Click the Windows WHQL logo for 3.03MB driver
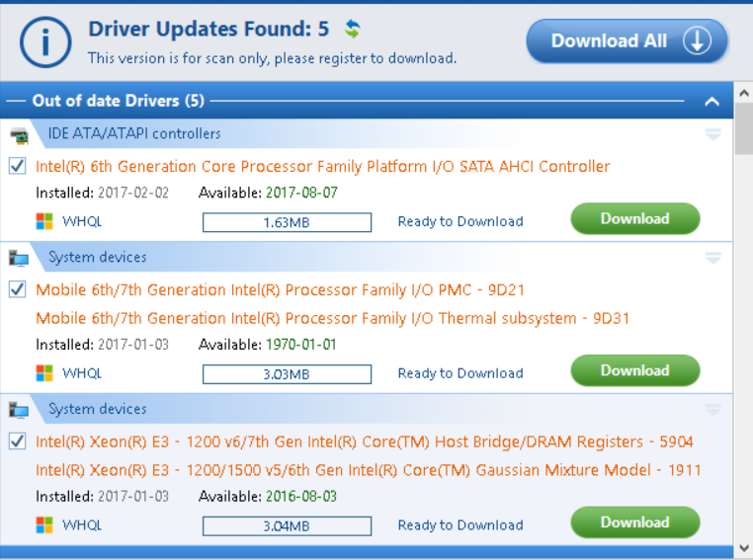Viewport: 753px width, 560px height. (x=44, y=373)
